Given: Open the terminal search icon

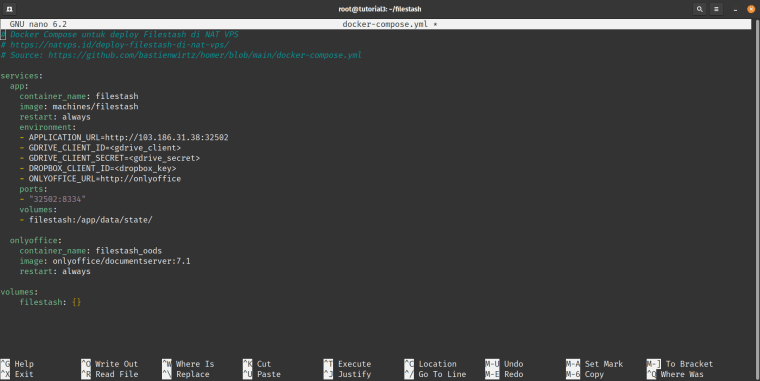Looking at the screenshot, I should click(x=699, y=9).
